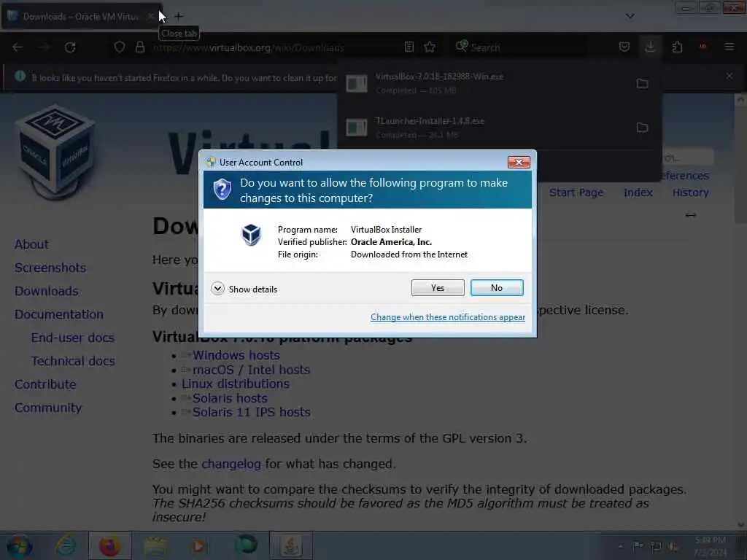Close the Firefox Downloads tab
This screenshot has height=560, width=747.
(150, 17)
